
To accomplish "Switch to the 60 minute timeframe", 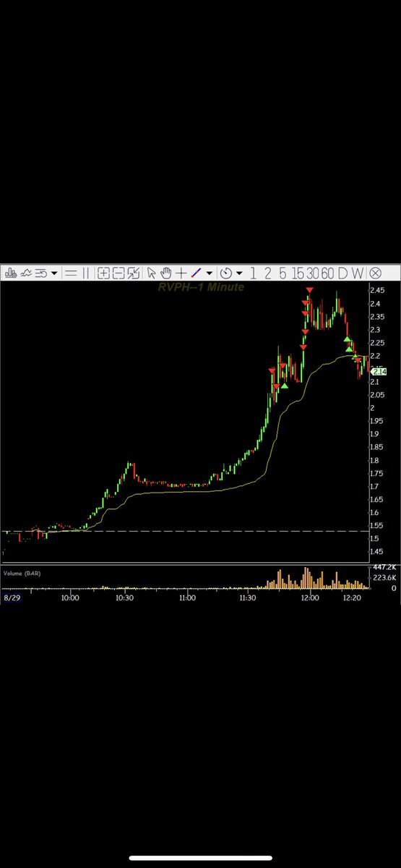I will 328,273.
